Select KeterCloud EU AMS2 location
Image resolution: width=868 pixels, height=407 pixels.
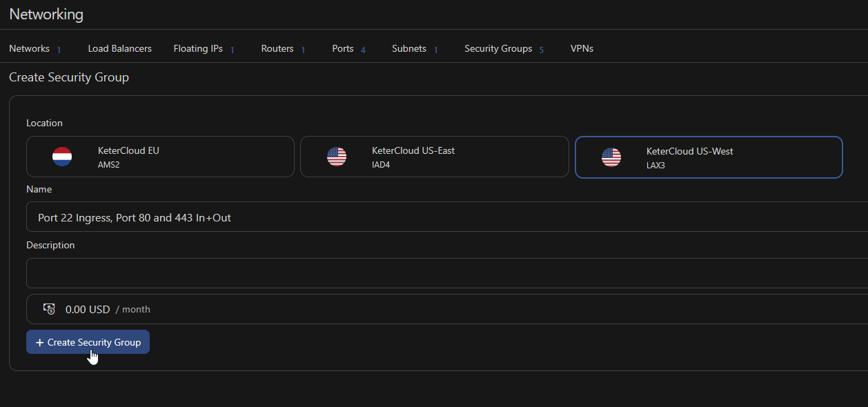[x=160, y=157]
